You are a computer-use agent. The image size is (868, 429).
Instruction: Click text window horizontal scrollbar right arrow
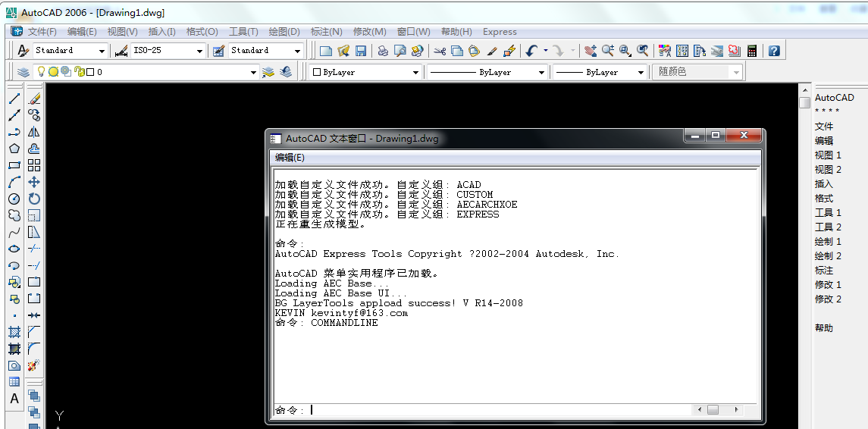pos(736,410)
